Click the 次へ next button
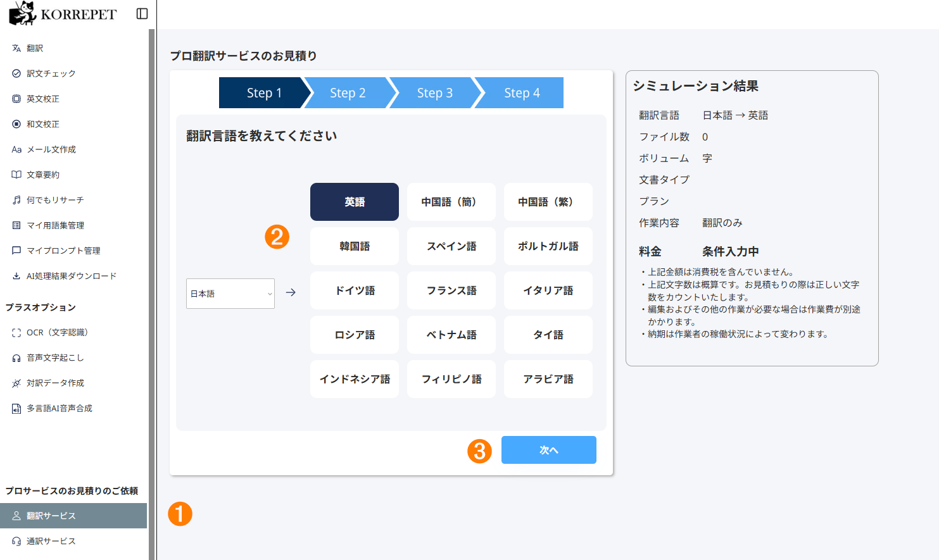Image resolution: width=939 pixels, height=560 pixels. point(549,450)
